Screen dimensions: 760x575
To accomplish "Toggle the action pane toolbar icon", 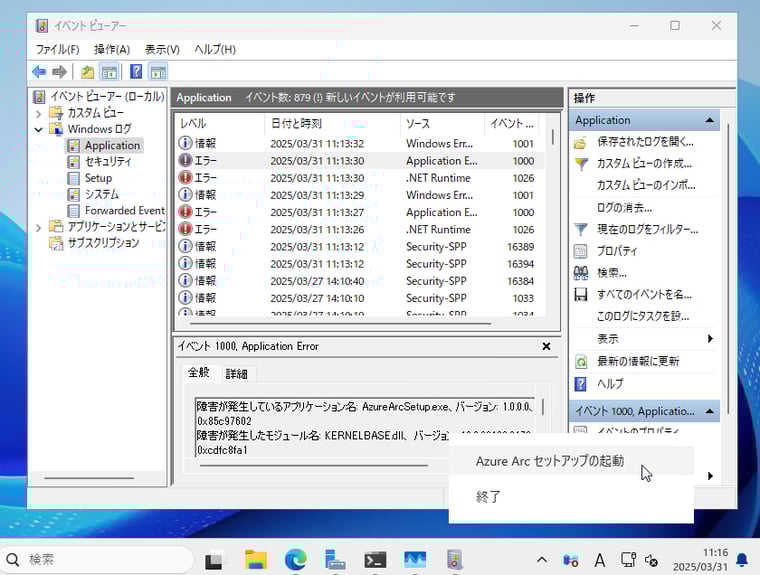I will pyautogui.click(x=158, y=72).
